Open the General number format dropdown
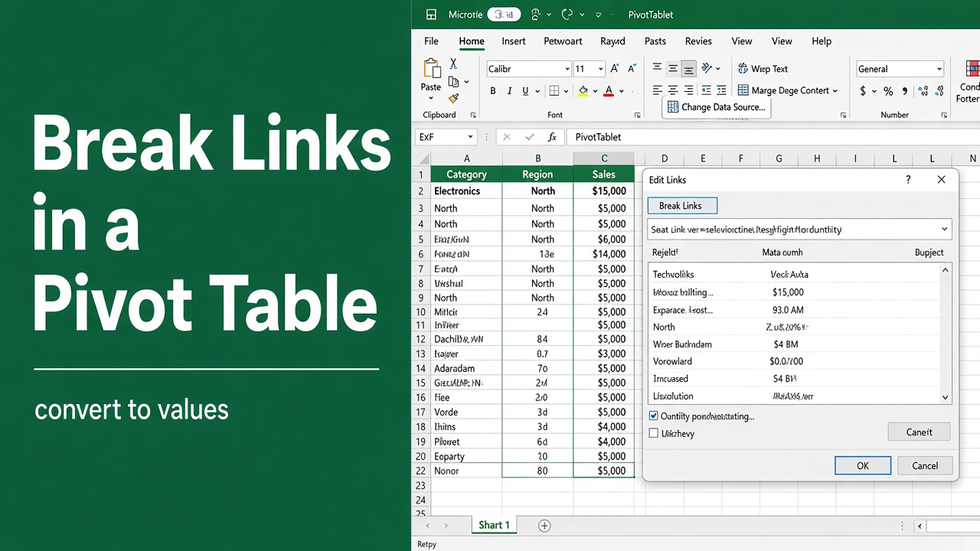This screenshot has height=551, width=980. coord(939,69)
